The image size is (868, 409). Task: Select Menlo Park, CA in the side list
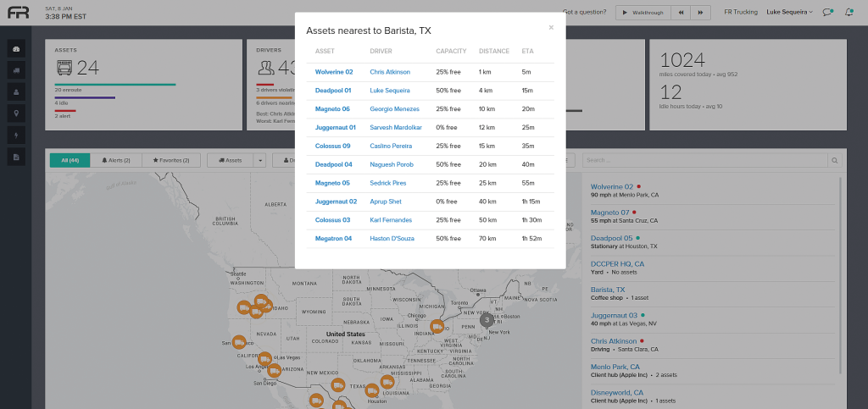(x=615, y=367)
